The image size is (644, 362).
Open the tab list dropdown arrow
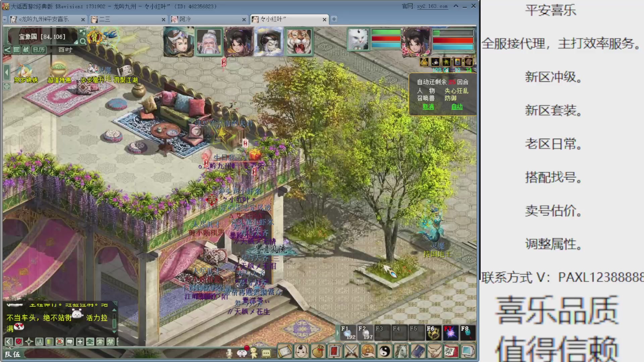[x=5, y=19]
